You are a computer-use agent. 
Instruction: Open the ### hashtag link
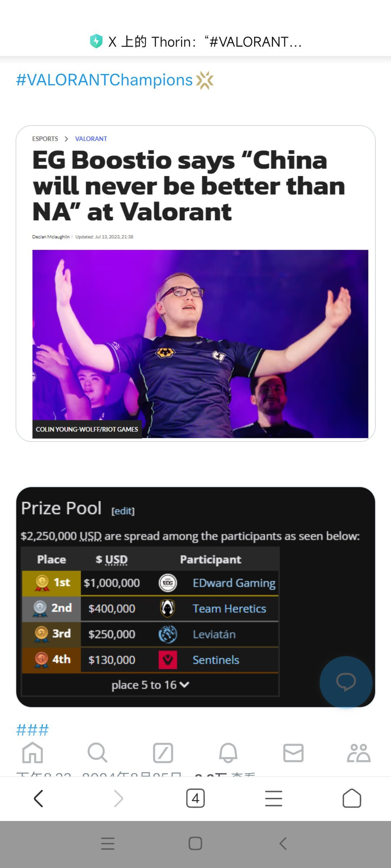pos(32,730)
